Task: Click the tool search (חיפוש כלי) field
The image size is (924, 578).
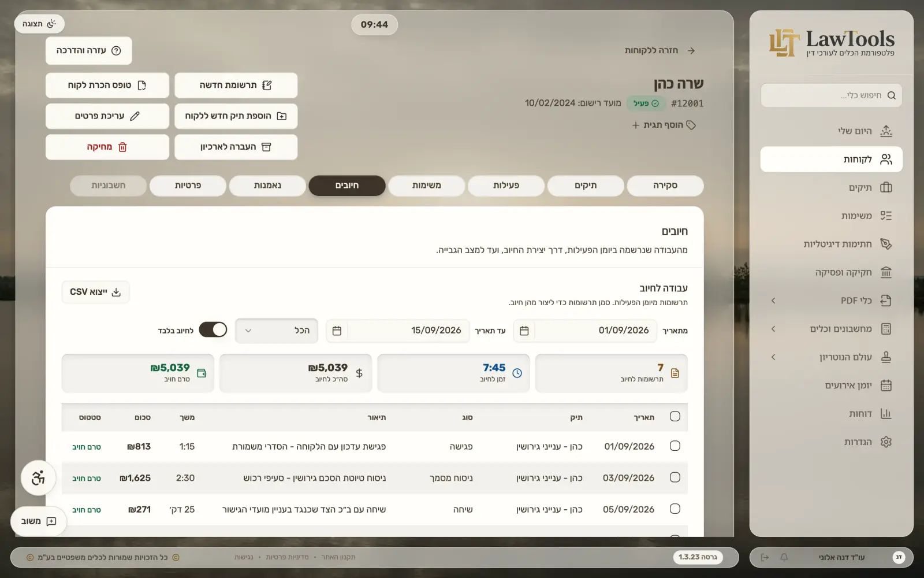Action: coord(831,95)
